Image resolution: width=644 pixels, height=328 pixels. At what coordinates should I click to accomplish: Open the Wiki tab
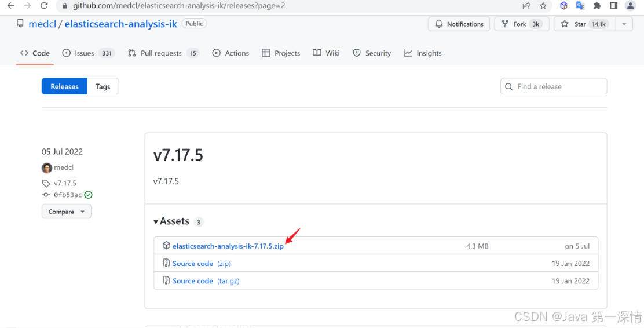(326, 53)
